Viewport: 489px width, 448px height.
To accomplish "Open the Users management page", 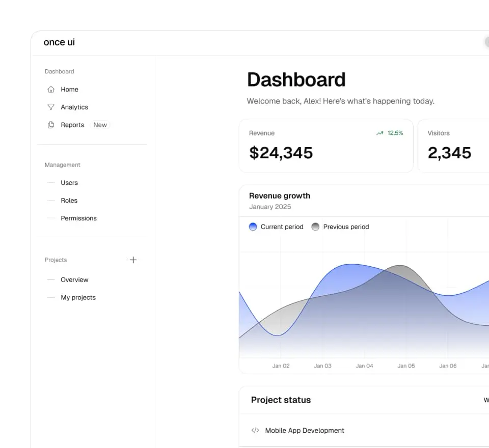I will click(x=69, y=183).
